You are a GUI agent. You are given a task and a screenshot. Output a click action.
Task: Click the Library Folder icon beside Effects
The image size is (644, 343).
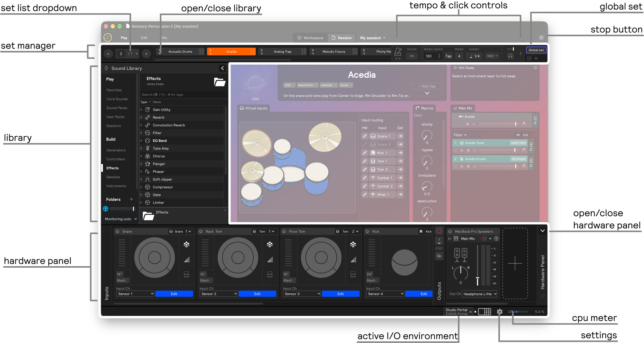(x=220, y=82)
